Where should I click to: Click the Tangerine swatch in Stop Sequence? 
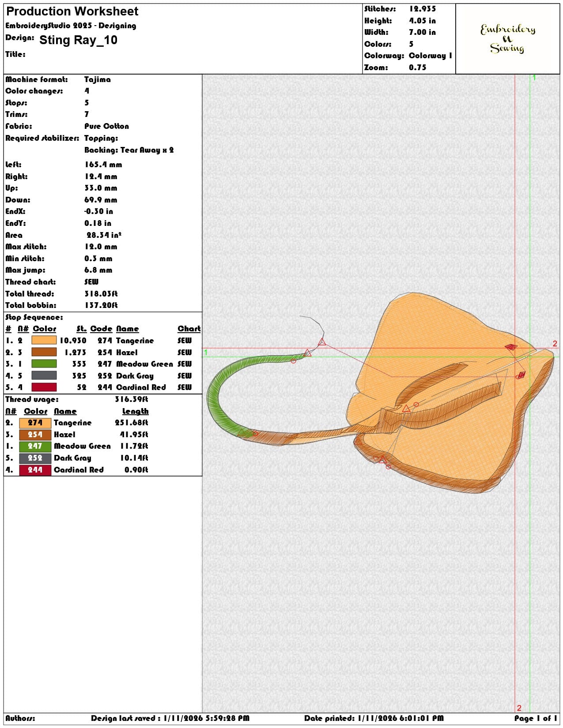[44, 340]
